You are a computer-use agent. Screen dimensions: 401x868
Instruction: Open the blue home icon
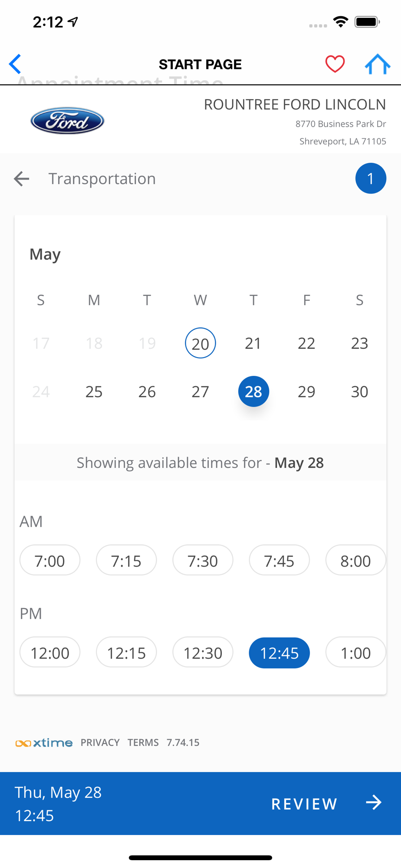click(x=378, y=64)
